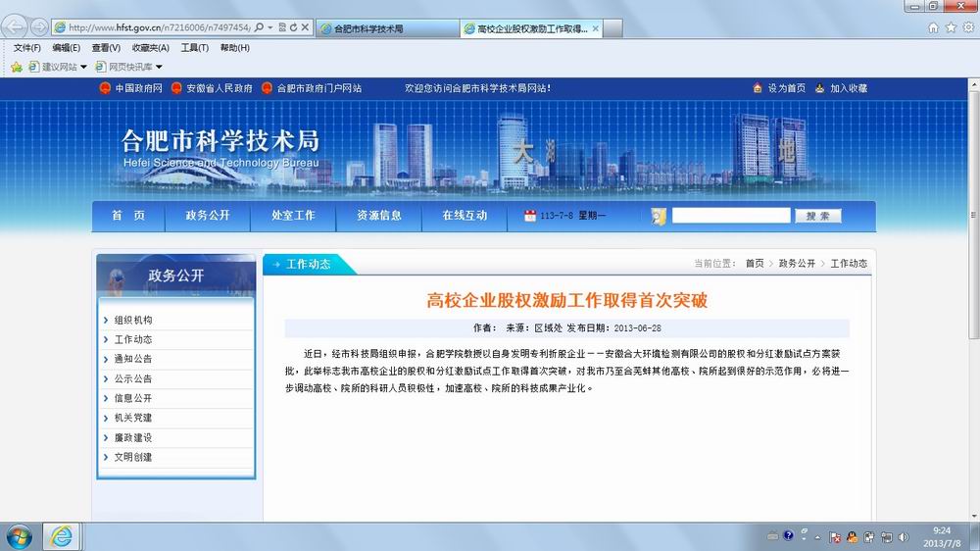Open the 工具(T) menu
The width and height of the screenshot is (980, 551).
194,48
